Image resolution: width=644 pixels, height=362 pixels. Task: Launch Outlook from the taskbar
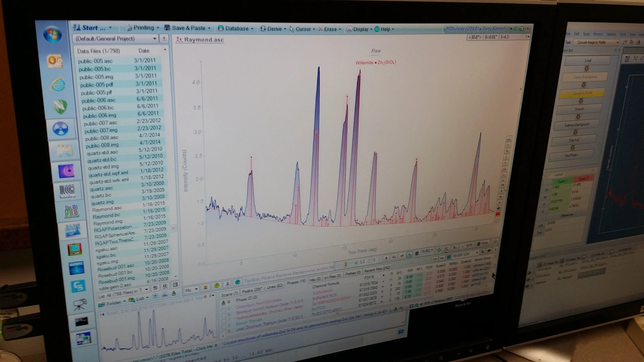click(55, 61)
